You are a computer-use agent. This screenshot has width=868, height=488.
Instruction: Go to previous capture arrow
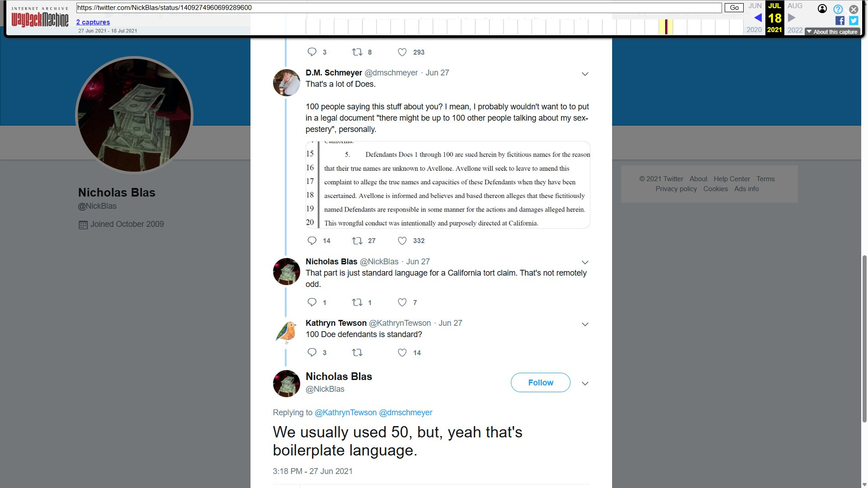[758, 18]
